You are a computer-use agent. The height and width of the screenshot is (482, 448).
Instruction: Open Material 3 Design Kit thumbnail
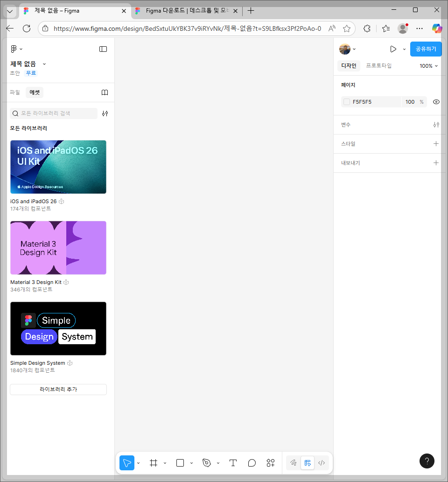(x=58, y=248)
